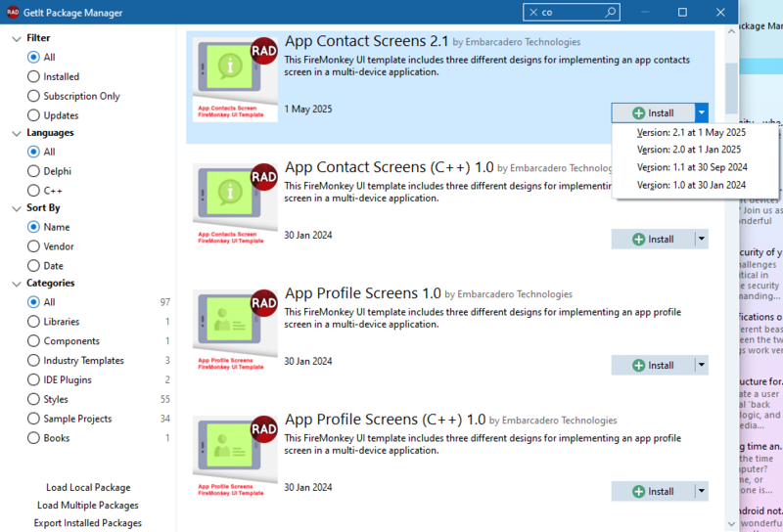Click Export Installed Packages
Screen dimensions: 783x532
(x=88, y=523)
